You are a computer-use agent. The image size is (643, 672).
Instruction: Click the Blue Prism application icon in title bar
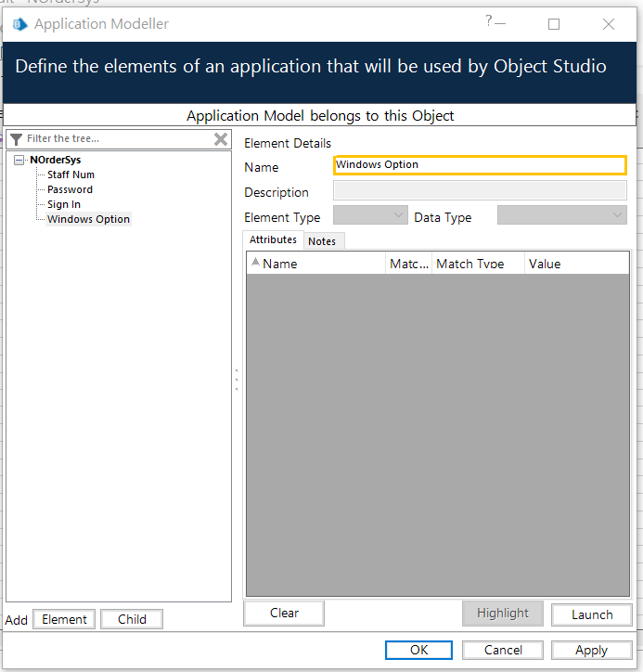tap(19, 24)
